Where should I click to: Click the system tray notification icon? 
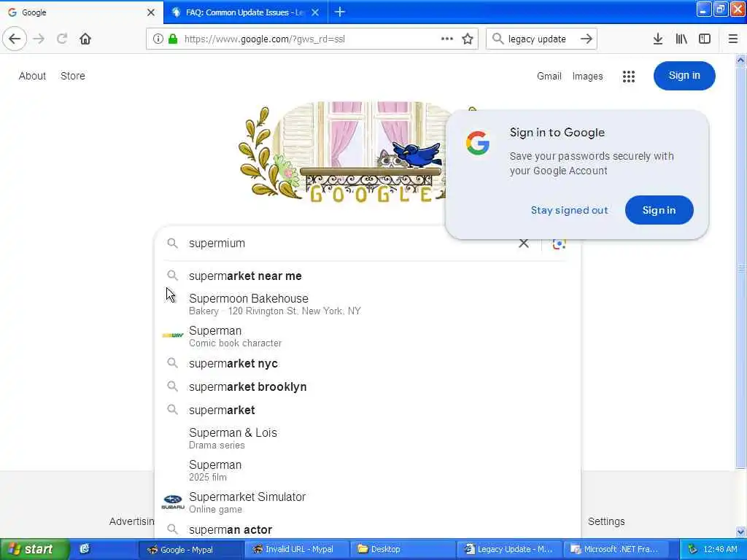click(692, 550)
